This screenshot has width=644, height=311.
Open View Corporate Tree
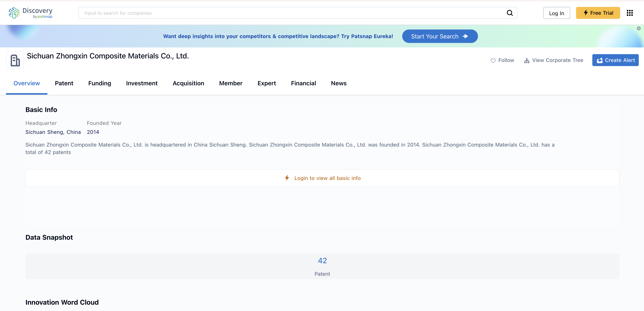[x=554, y=60]
